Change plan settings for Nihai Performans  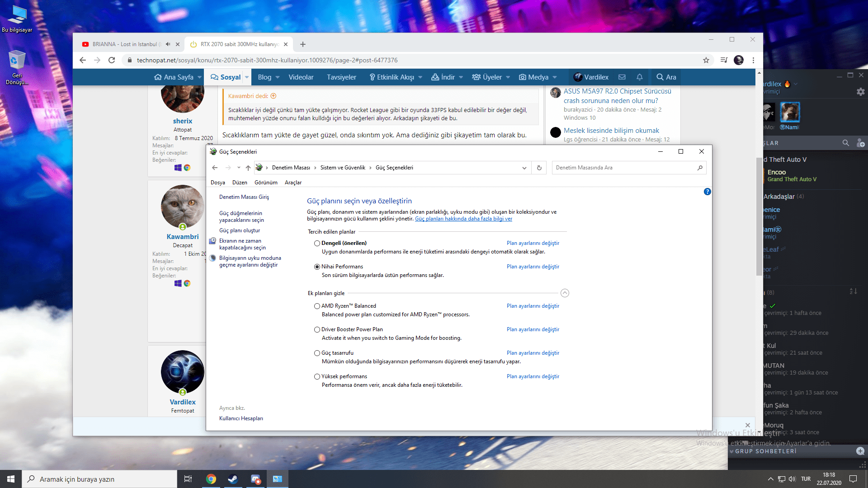[x=533, y=267]
